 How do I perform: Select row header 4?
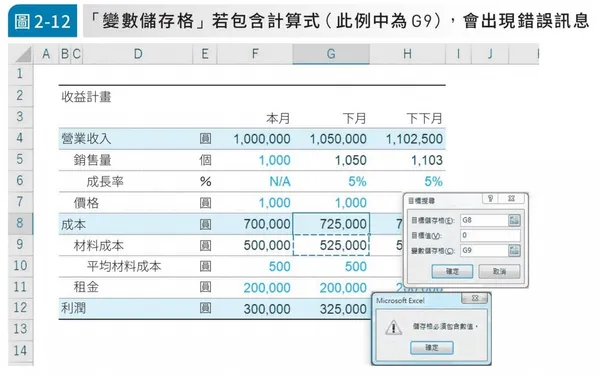[x=20, y=138]
